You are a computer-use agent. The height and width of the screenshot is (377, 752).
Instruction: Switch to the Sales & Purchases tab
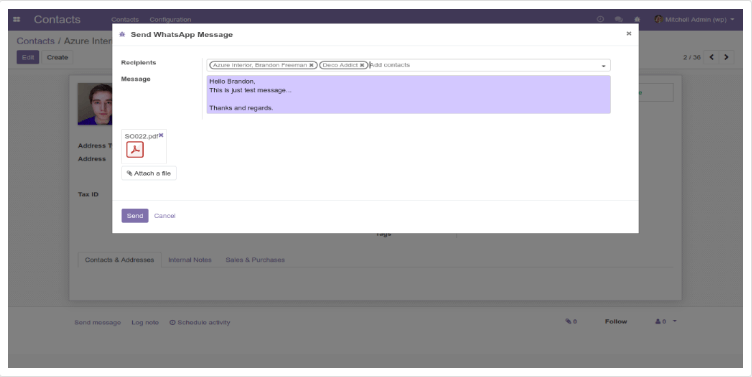pos(255,259)
